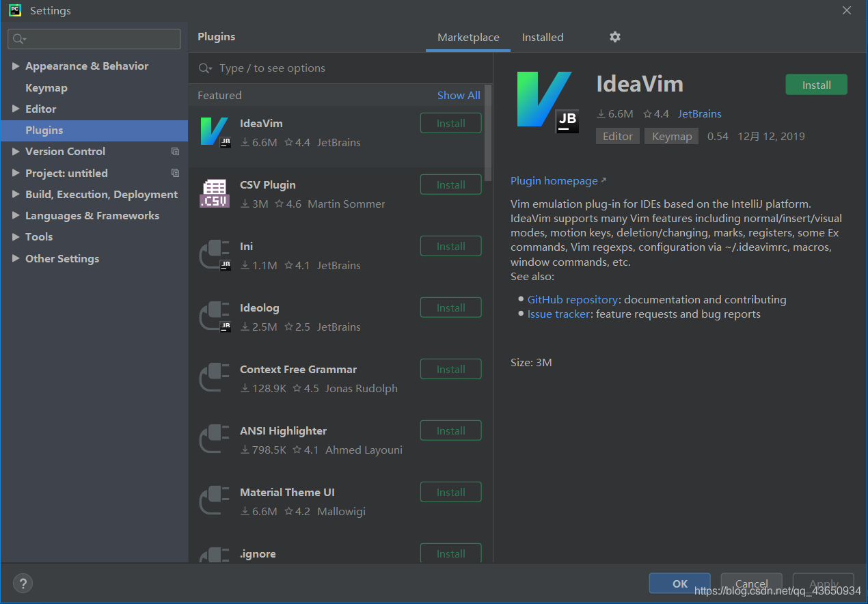Open the plugins gear settings menu
868x604 pixels.
(x=615, y=37)
